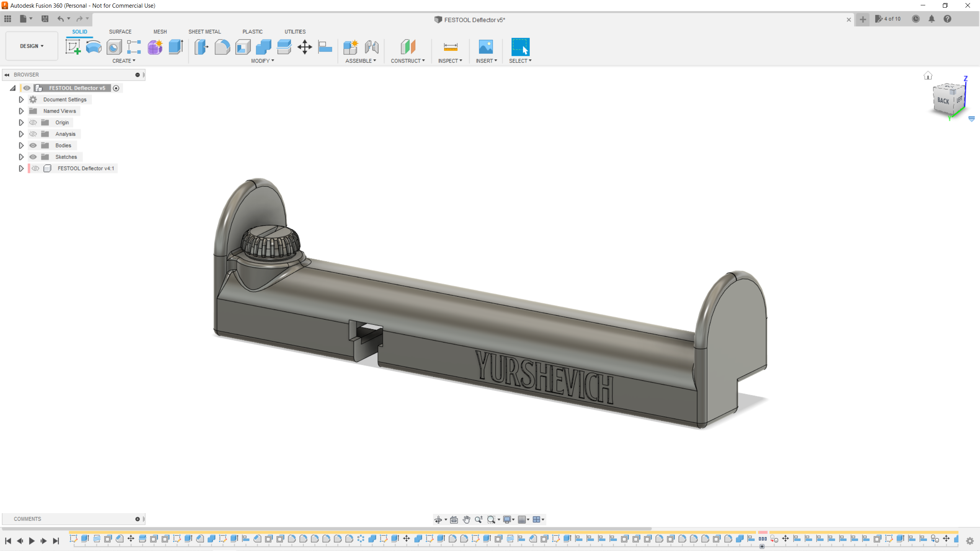Click BACK face on the ViewCube
Image resolution: width=980 pixels, height=551 pixels.
point(943,101)
